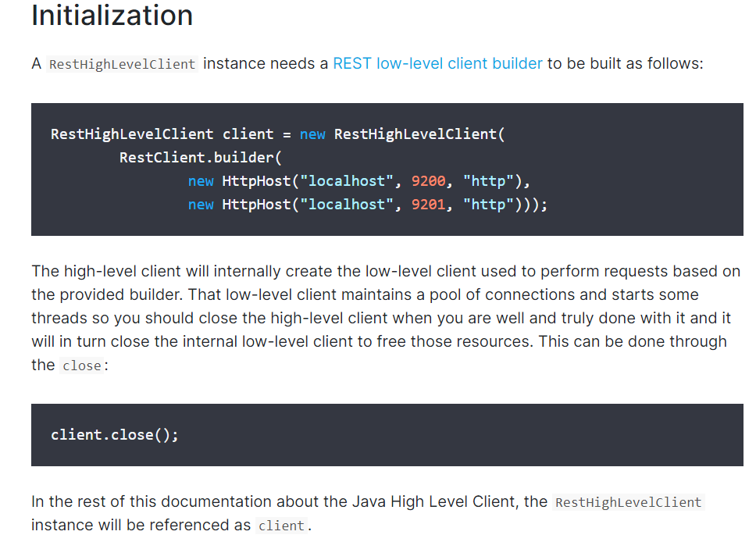Click the sentence 'In the rest of this documentation'
Screen dimensions: 756x542
pos(368,514)
